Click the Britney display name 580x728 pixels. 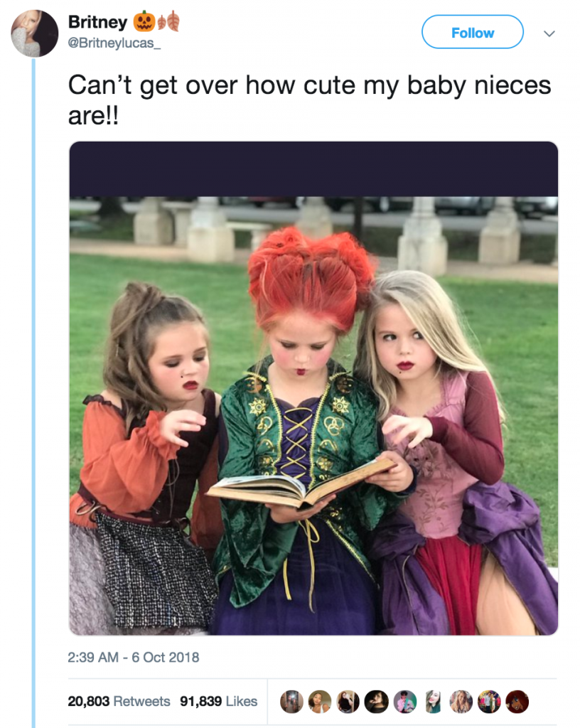(x=97, y=22)
